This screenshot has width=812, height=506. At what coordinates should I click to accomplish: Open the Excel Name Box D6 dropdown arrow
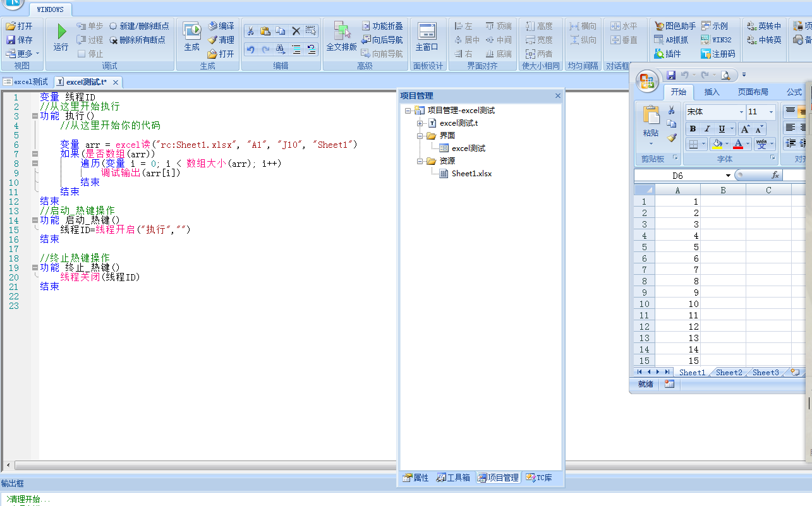pyautogui.click(x=728, y=176)
